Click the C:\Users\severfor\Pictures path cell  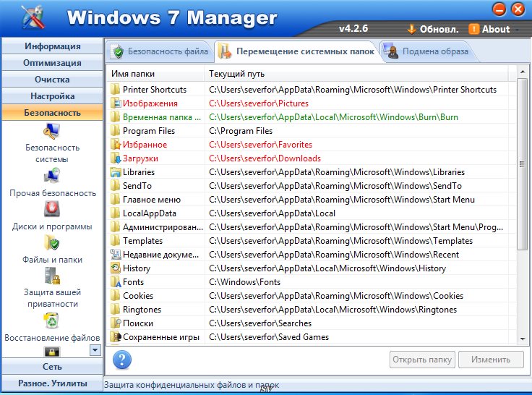(259, 103)
